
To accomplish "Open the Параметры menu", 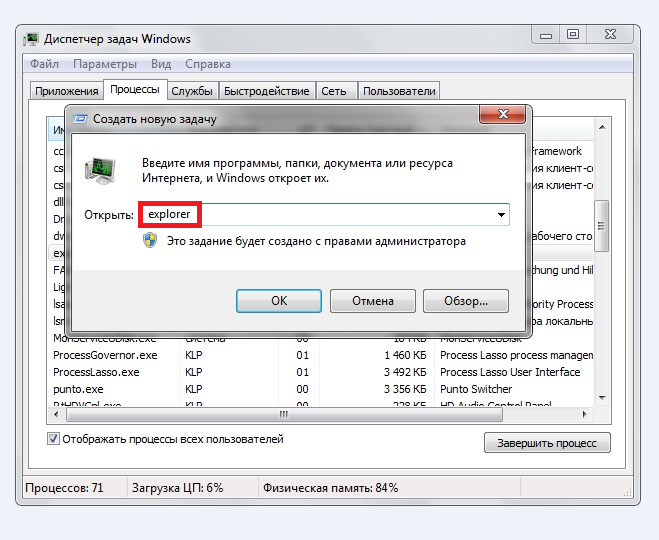I will 105,64.
